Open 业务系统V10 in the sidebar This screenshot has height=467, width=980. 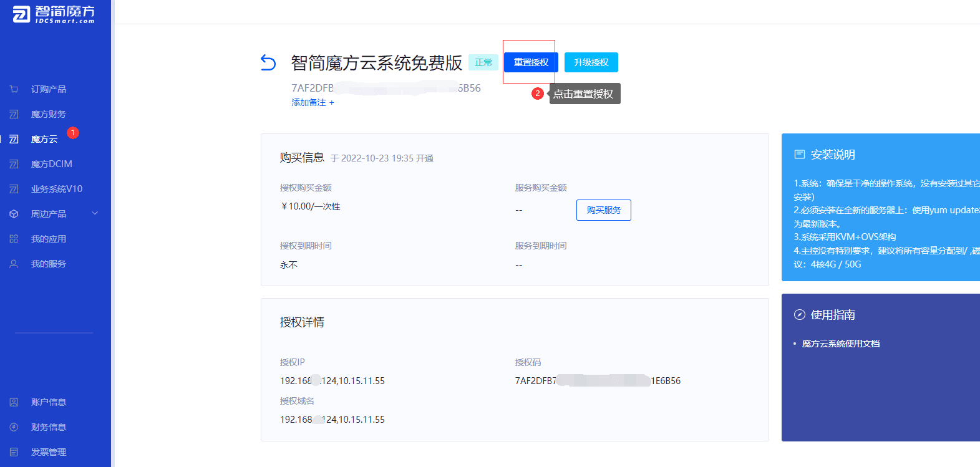point(57,189)
